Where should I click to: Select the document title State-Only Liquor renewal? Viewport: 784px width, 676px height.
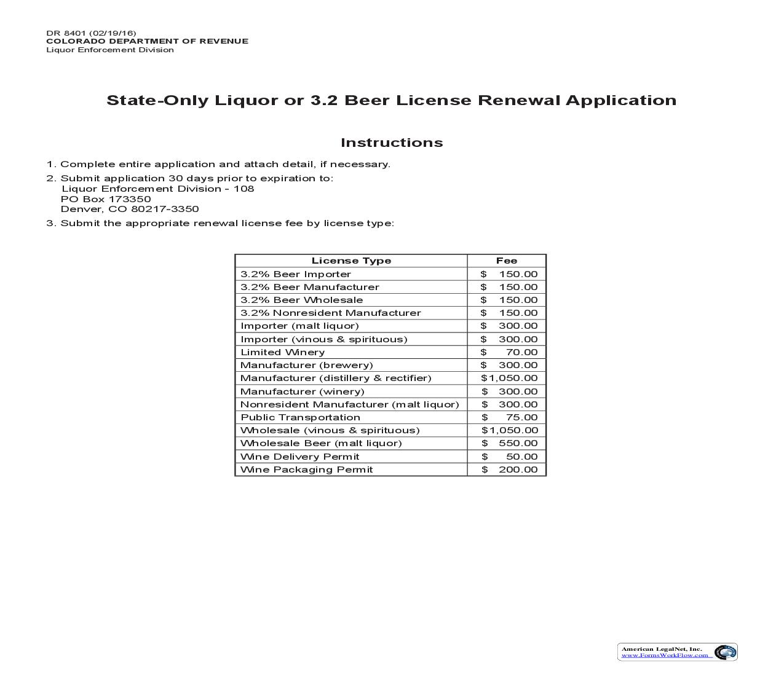pos(392,100)
